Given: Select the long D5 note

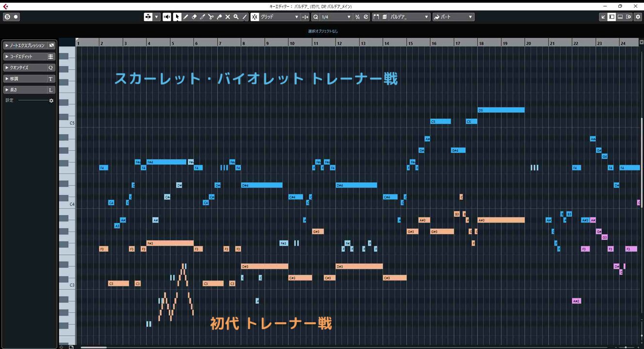Looking at the screenshot, I should pyautogui.click(x=501, y=110).
